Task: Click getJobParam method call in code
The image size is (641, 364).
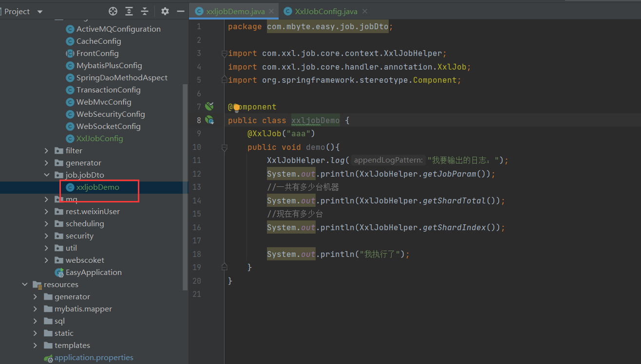Action: click(449, 174)
